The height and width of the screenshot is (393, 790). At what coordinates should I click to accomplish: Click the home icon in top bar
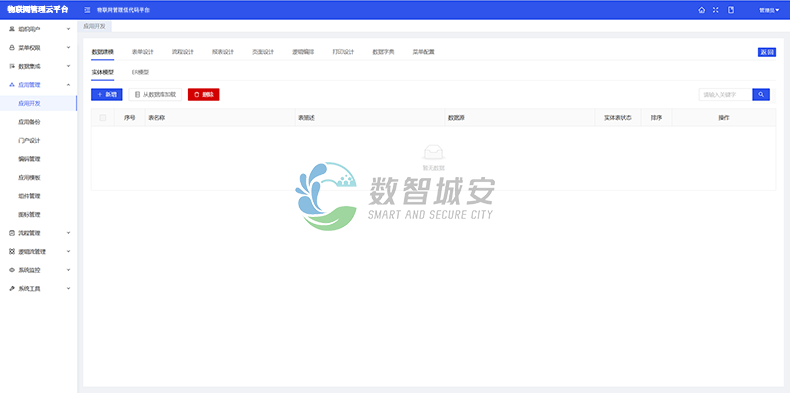pyautogui.click(x=701, y=10)
